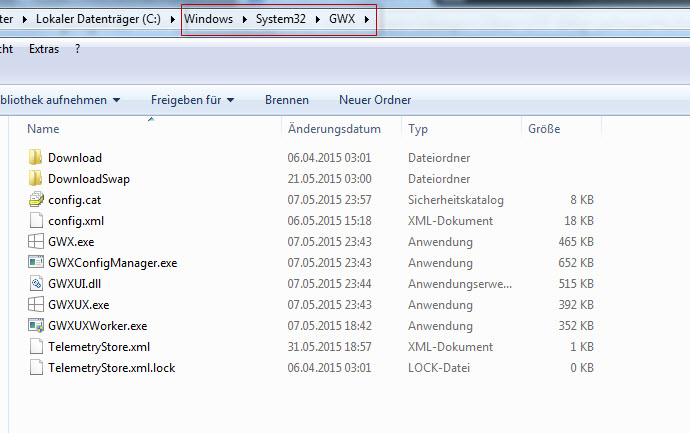Select the file name GWXUXWorker.exe
Image resolution: width=690 pixels, height=433 pixels.
coord(98,326)
